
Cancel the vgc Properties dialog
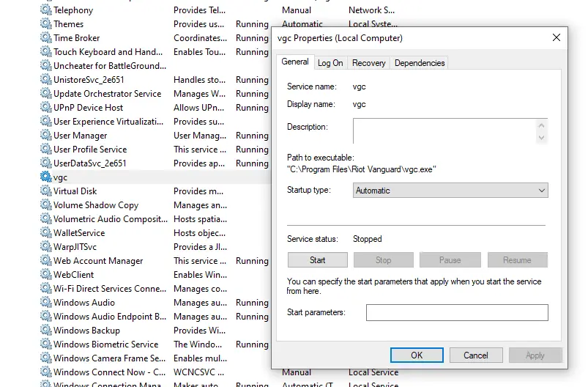[476, 355]
